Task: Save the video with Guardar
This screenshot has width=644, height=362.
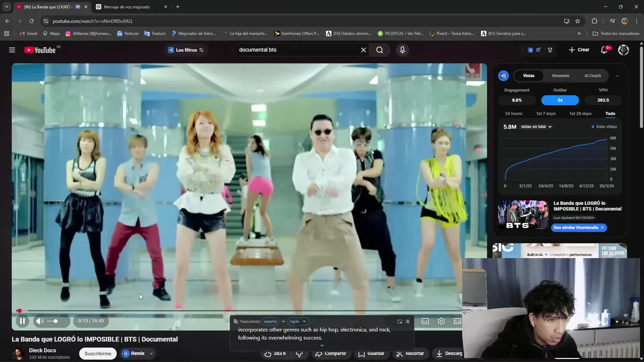Action: (x=371, y=353)
